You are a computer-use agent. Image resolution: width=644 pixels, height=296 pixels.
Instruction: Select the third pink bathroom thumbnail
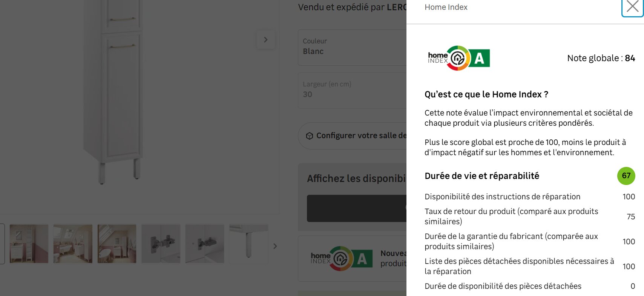pos(117,244)
